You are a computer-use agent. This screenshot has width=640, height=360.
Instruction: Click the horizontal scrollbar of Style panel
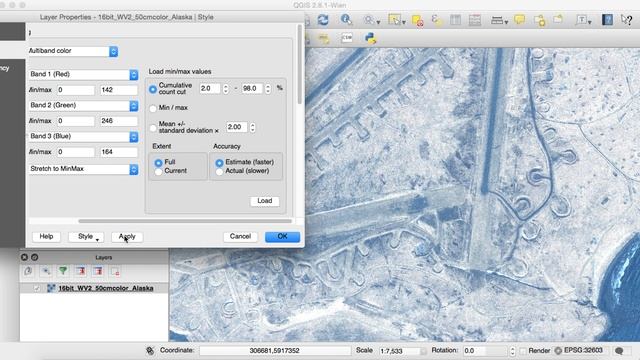pyautogui.click(x=185, y=221)
